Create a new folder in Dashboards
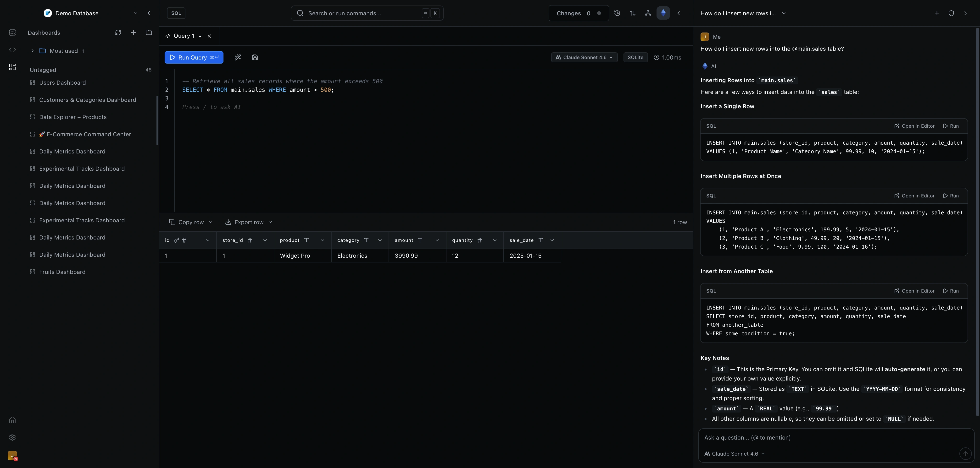The width and height of the screenshot is (980, 468). point(149,33)
